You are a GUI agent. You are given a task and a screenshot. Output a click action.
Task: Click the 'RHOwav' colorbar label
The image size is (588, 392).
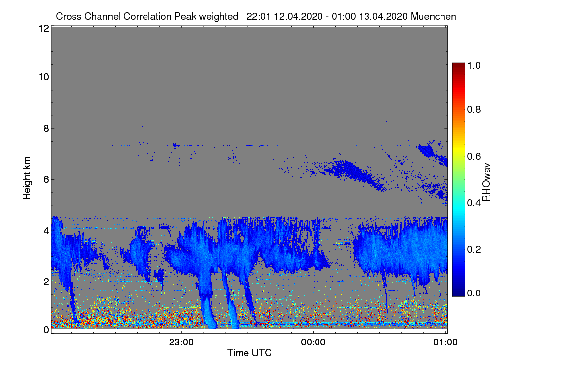point(486,182)
